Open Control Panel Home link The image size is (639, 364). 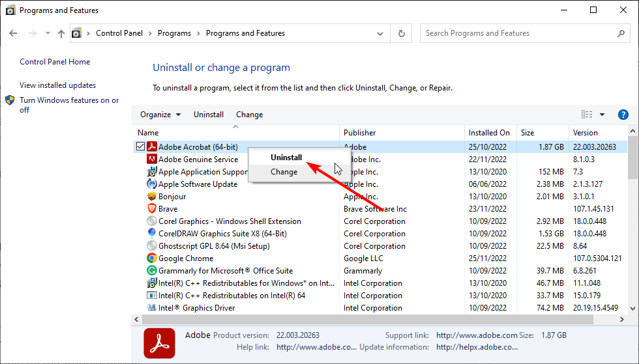pyautogui.click(x=55, y=62)
